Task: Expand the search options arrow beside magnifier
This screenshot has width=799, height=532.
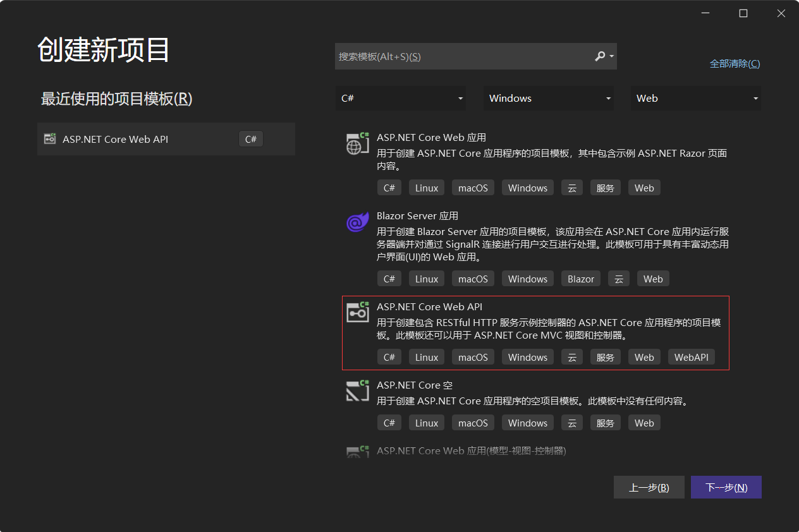Action: pyautogui.click(x=612, y=56)
